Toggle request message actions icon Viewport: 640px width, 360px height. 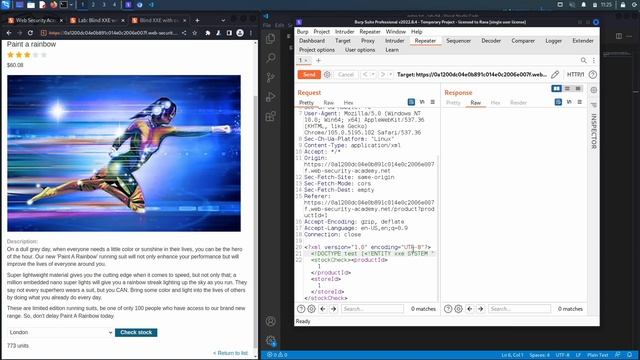(411, 102)
